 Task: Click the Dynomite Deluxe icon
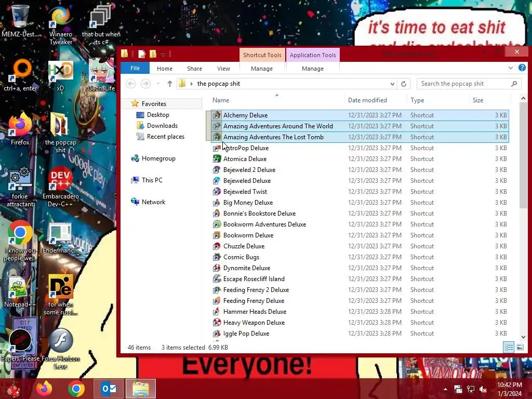[217, 268]
